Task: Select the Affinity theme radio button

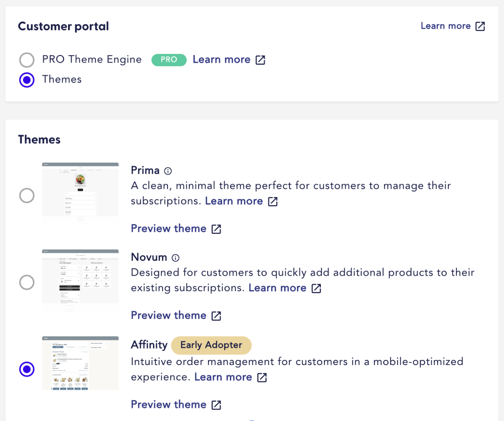Action: [x=27, y=369]
